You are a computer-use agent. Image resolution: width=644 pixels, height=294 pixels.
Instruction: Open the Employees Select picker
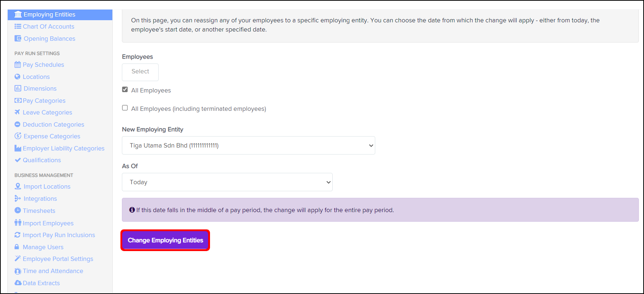click(x=140, y=72)
